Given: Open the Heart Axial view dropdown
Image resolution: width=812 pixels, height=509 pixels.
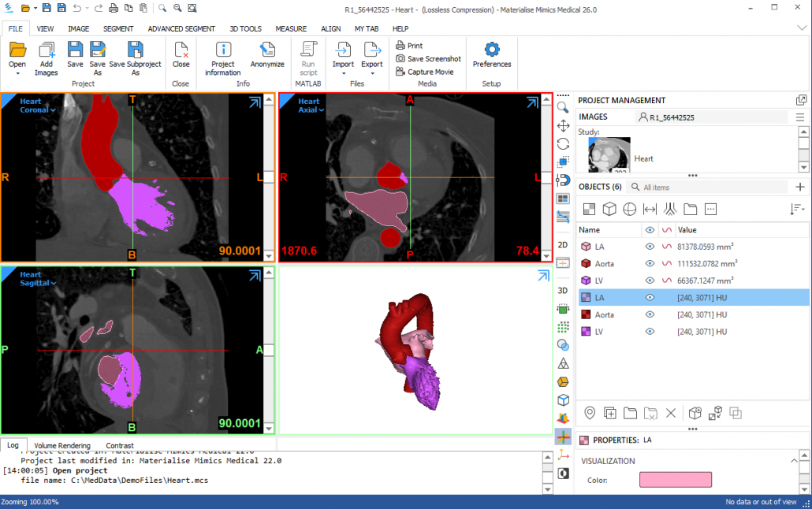Looking at the screenshot, I should 322,110.
